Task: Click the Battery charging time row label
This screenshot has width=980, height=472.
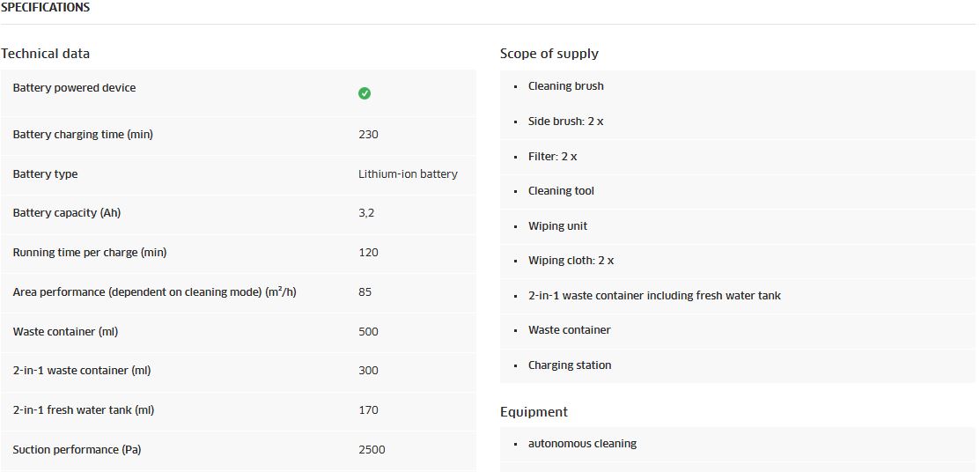Action: click(83, 135)
